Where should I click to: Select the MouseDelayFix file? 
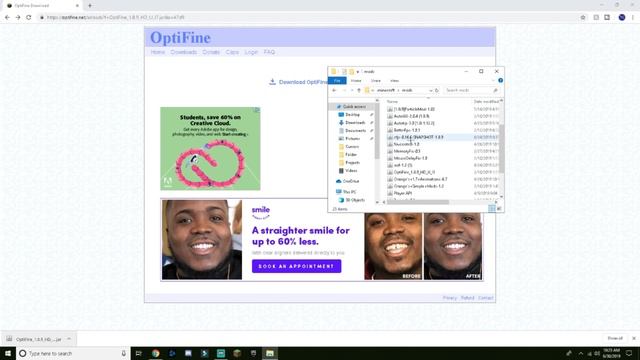click(x=411, y=158)
